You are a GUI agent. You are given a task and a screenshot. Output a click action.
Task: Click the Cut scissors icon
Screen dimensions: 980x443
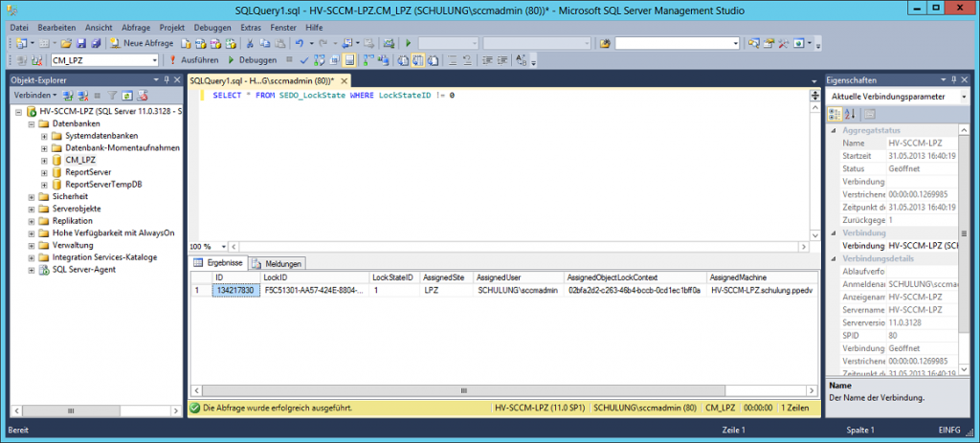tap(251, 43)
